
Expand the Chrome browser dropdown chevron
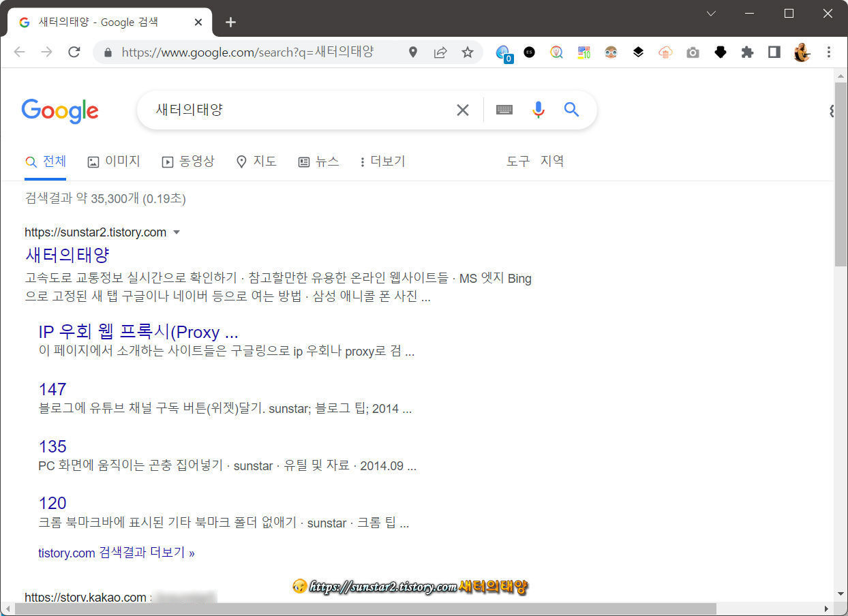point(711,13)
